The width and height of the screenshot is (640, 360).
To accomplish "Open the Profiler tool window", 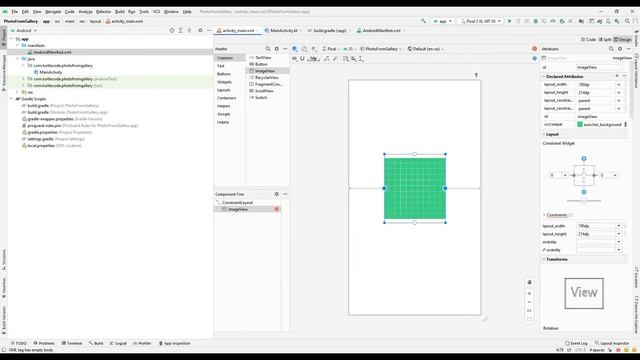I will pos(142,343).
